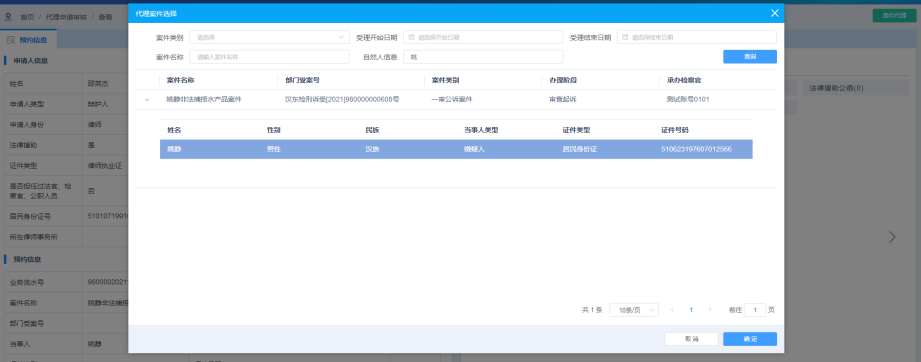Image resolution: width=921 pixels, height=362 pixels.
Task: Click the 前往 page number input
Action: [755, 310]
